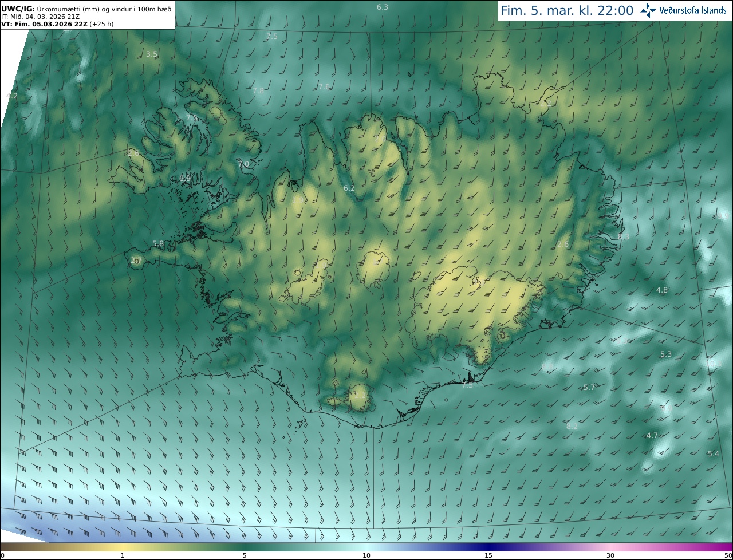
Task: Click the 6.3 value at the top edge
Action: 383,7
